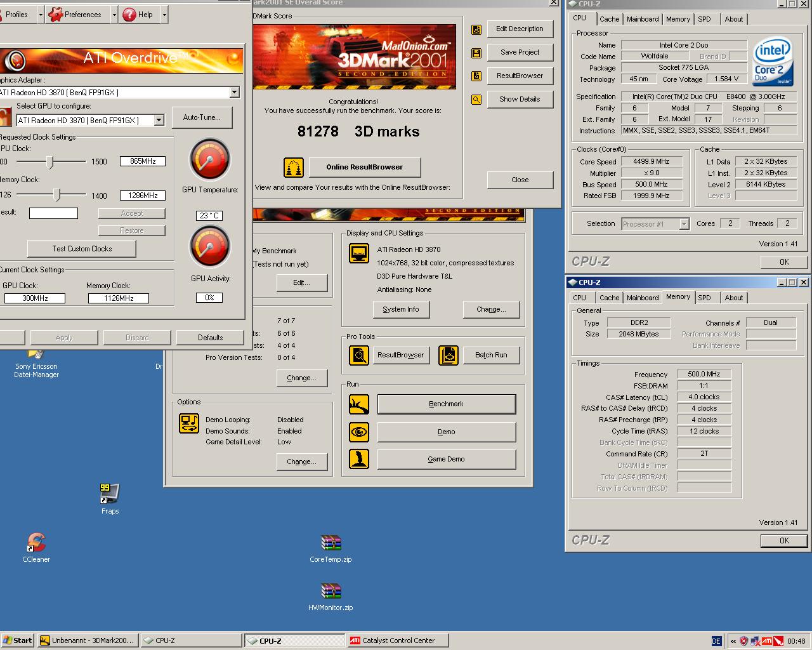Click the Result field in ATI Overdrive
812x650 pixels.
click(x=53, y=213)
